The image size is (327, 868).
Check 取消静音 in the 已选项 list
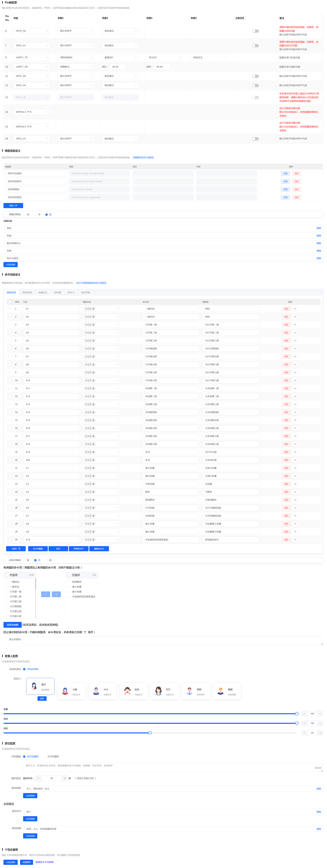[x=70, y=582]
